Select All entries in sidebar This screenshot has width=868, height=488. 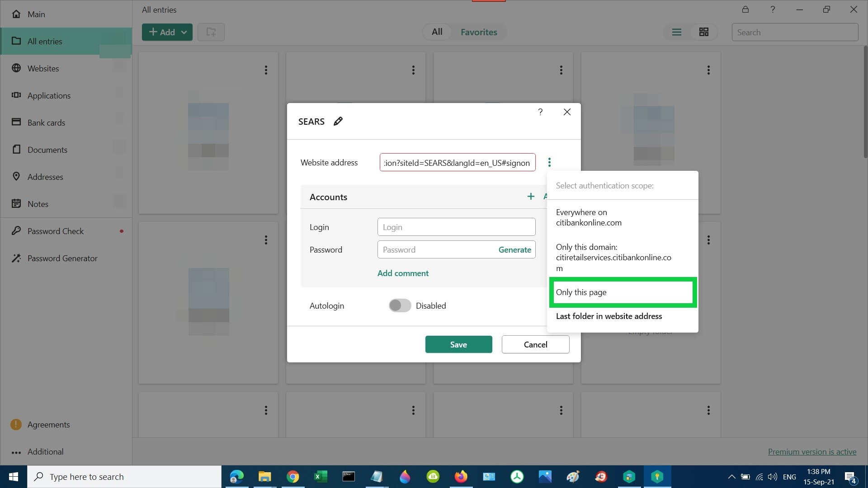click(66, 41)
